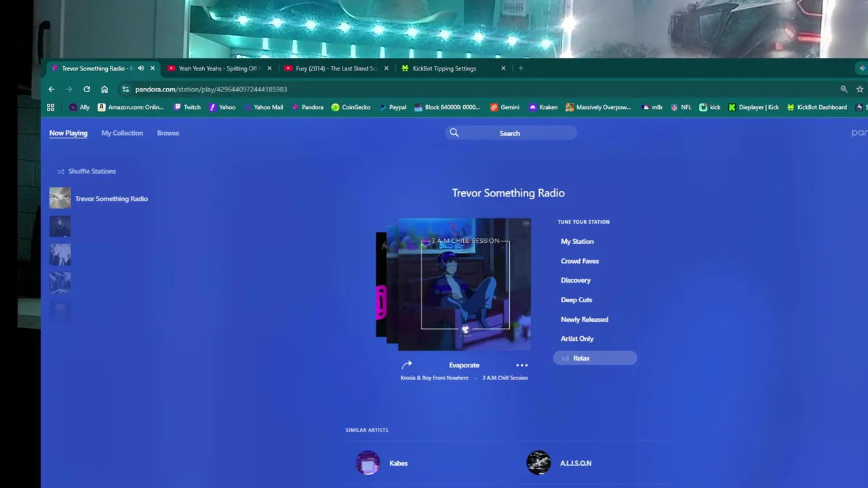Open the NFL bookmark
The height and width of the screenshot is (488, 868).
coord(681,107)
